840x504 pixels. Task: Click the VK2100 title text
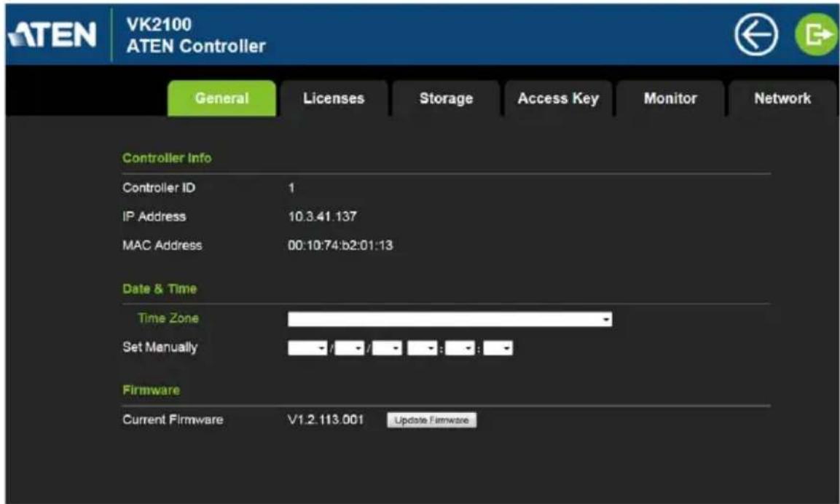[x=159, y=24]
